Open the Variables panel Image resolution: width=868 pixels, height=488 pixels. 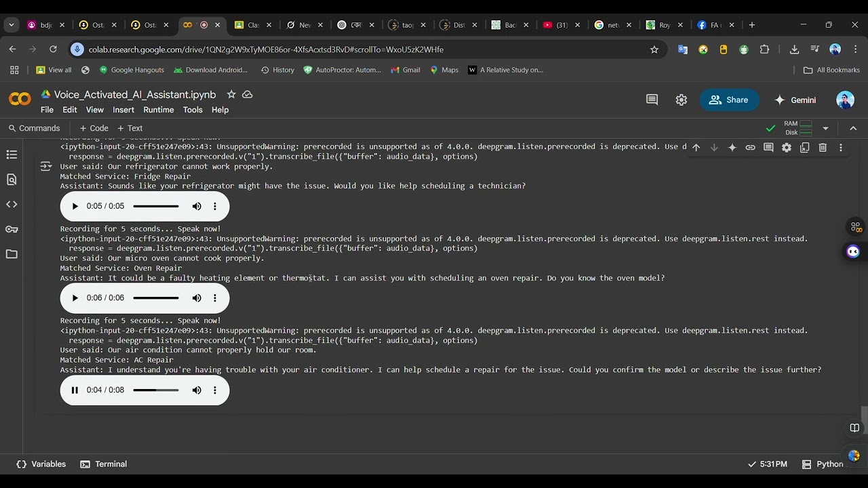pyautogui.click(x=41, y=464)
